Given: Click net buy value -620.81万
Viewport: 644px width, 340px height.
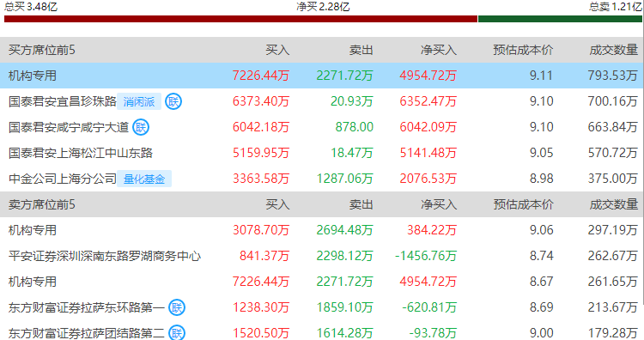Looking at the screenshot, I should pyautogui.click(x=429, y=307).
